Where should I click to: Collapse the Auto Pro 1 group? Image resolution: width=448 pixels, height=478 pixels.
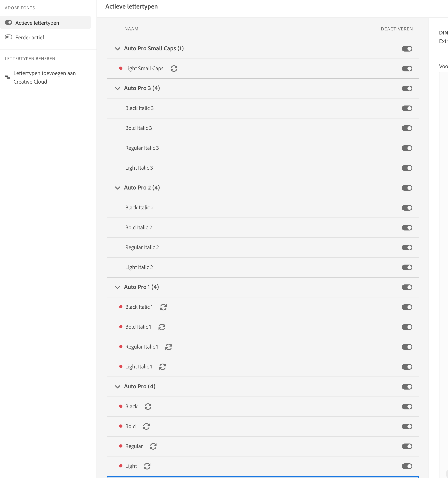coord(117,287)
